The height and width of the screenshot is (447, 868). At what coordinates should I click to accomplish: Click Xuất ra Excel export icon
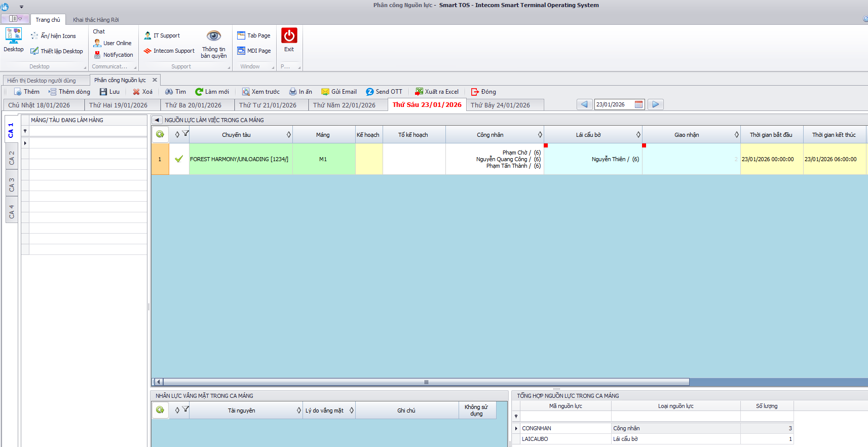click(x=419, y=92)
